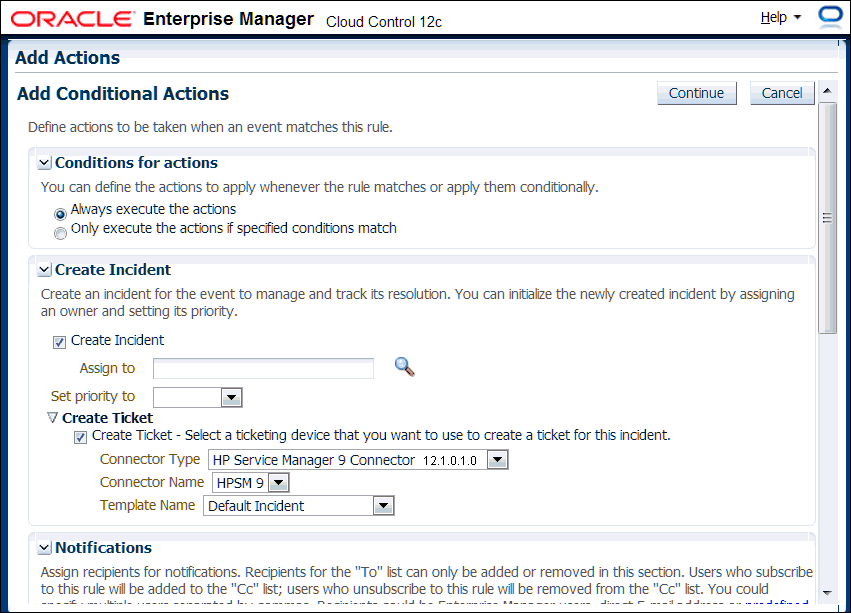Uncheck the Create Ticket checkbox

point(80,438)
